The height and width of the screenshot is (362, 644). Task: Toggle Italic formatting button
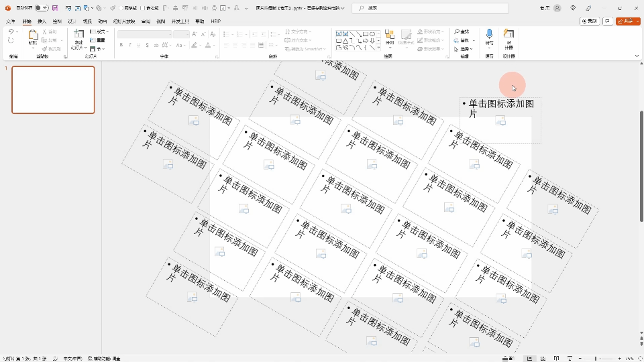point(130,45)
